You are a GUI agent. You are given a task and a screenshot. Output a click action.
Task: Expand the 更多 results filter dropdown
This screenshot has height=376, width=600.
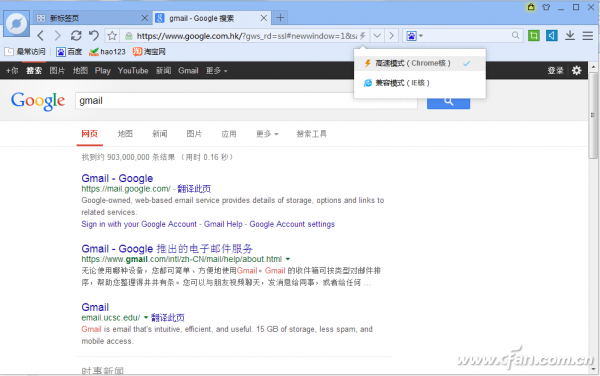[x=267, y=134]
